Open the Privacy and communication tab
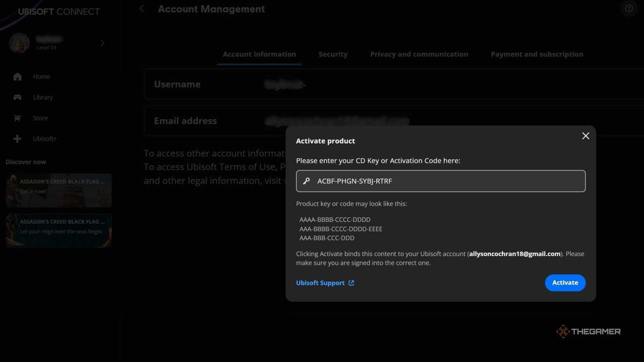 [419, 54]
